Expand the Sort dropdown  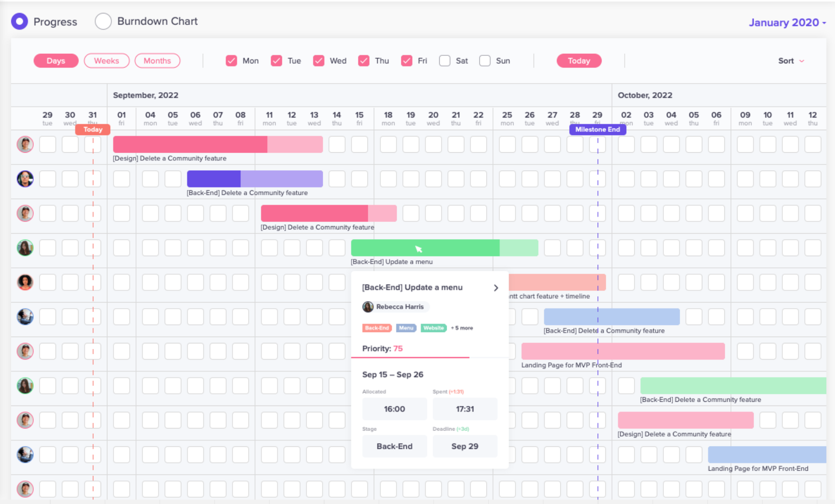point(791,61)
